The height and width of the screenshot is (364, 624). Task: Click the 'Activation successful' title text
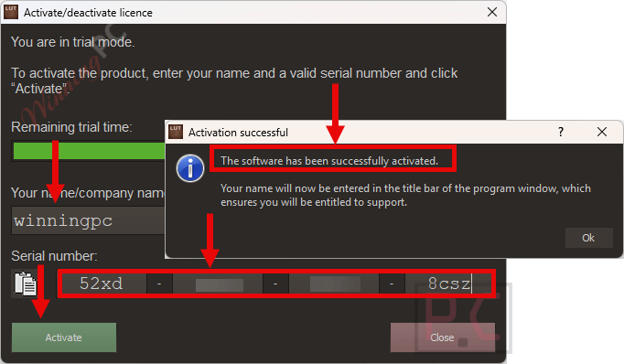(x=238, y=133)
